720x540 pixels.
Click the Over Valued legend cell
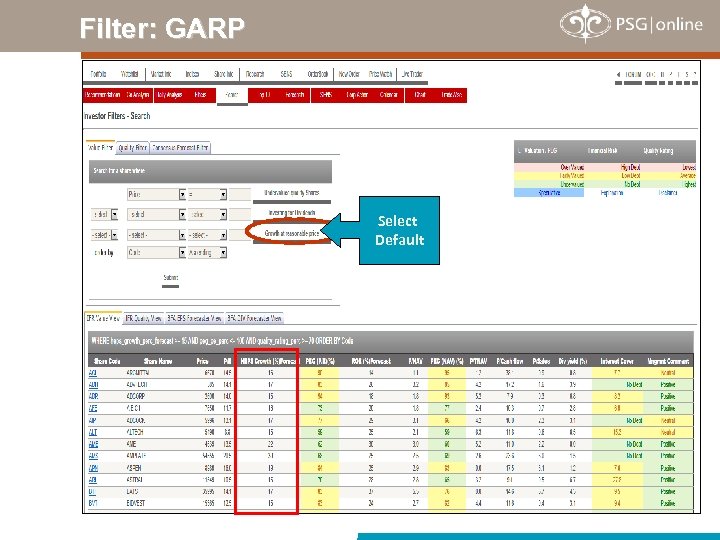coord(572,168)
